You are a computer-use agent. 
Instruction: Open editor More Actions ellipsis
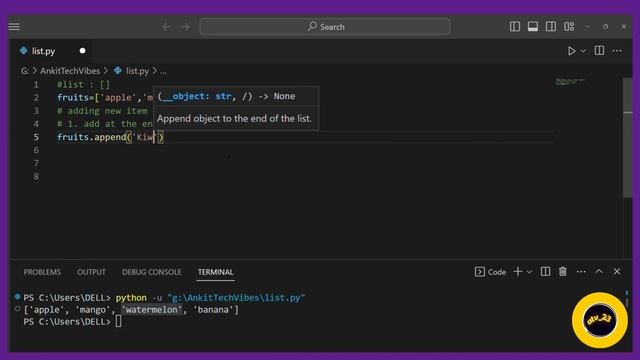617,51
